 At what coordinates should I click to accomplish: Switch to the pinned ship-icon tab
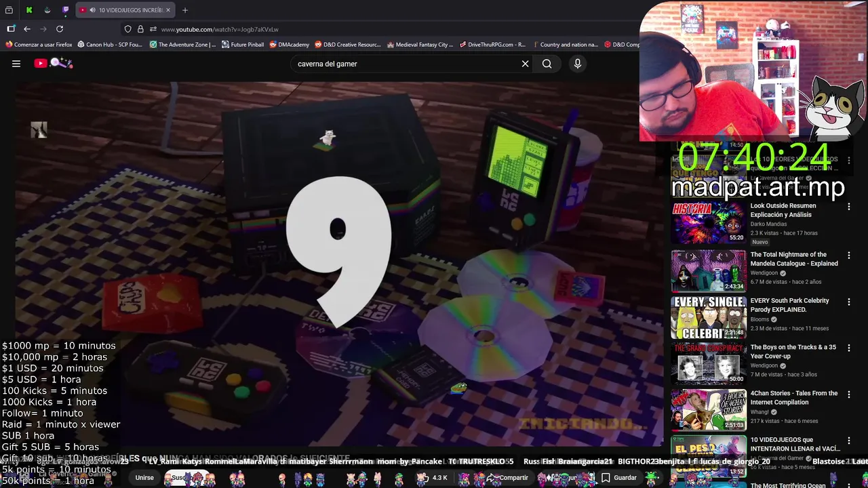click(47, 10)
